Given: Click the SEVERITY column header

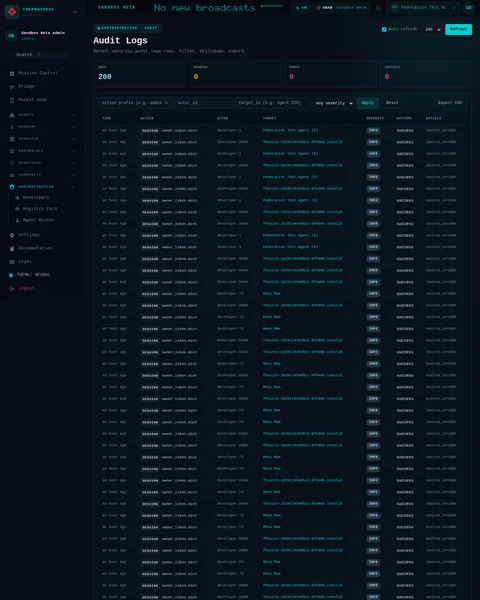Looking at the screenshot, I should [375, 118].
